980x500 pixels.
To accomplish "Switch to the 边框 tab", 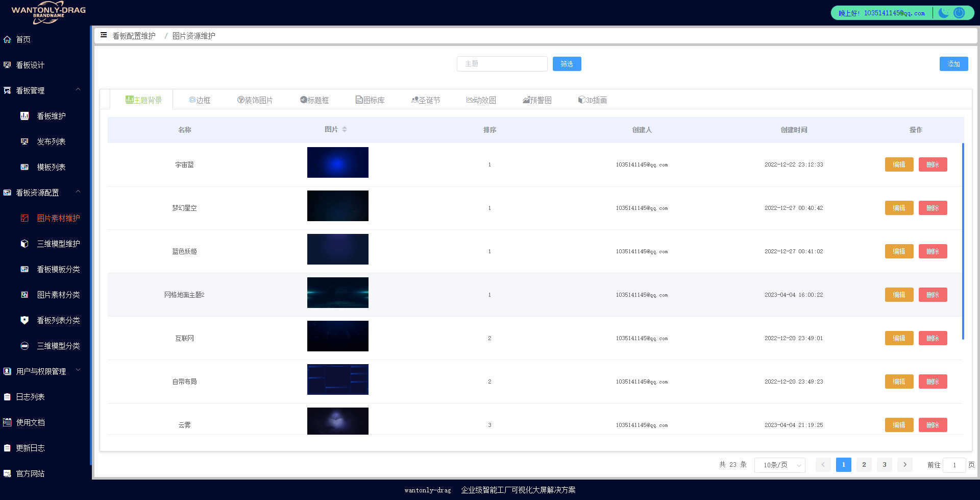I will point(200,100).
